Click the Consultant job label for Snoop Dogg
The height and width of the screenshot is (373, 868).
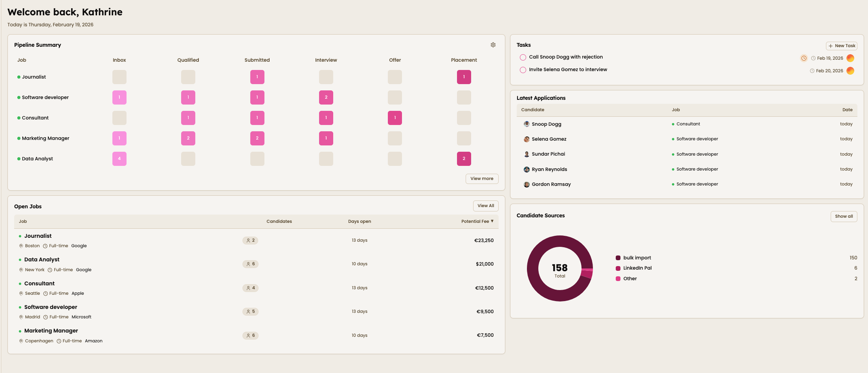tap(688, 124)
